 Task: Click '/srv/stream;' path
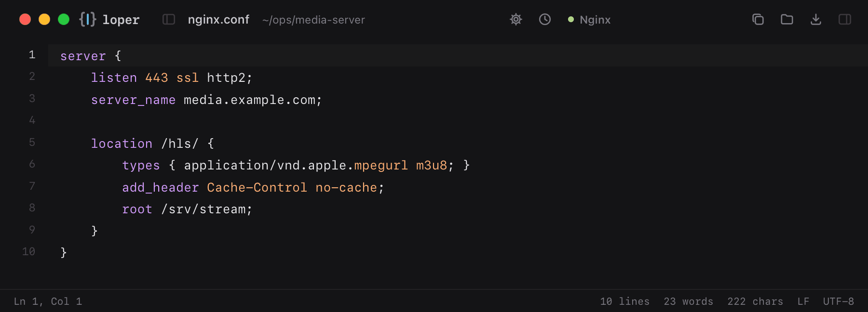click(207, 209)
